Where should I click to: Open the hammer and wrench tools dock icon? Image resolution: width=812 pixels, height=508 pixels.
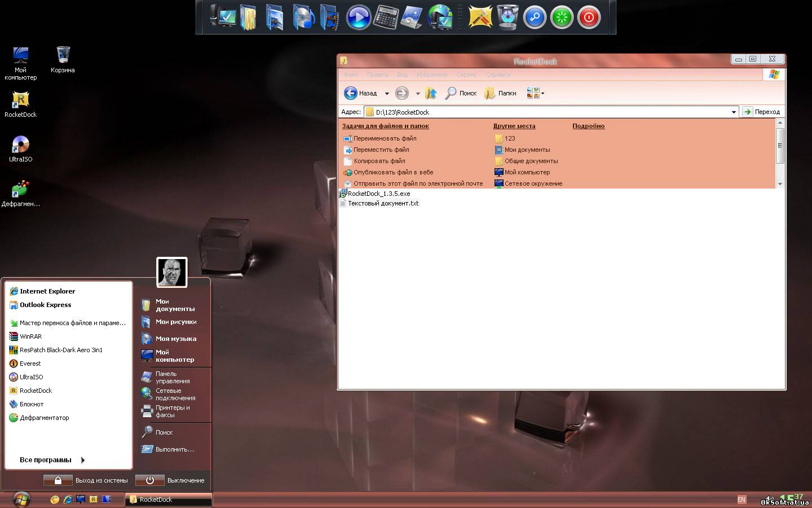point(480,17)
